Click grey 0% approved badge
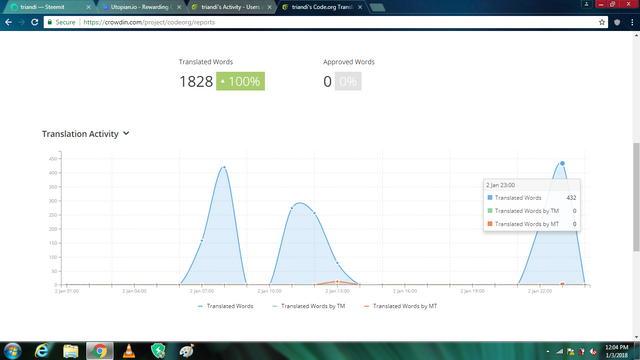Screen dimensions: 640x360 (x=348, y=81)
